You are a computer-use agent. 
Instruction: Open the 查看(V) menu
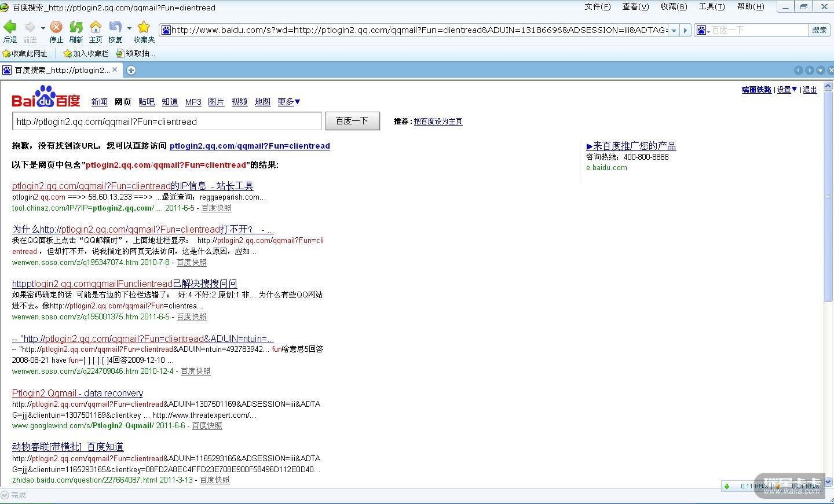click(x=635, y=7)
